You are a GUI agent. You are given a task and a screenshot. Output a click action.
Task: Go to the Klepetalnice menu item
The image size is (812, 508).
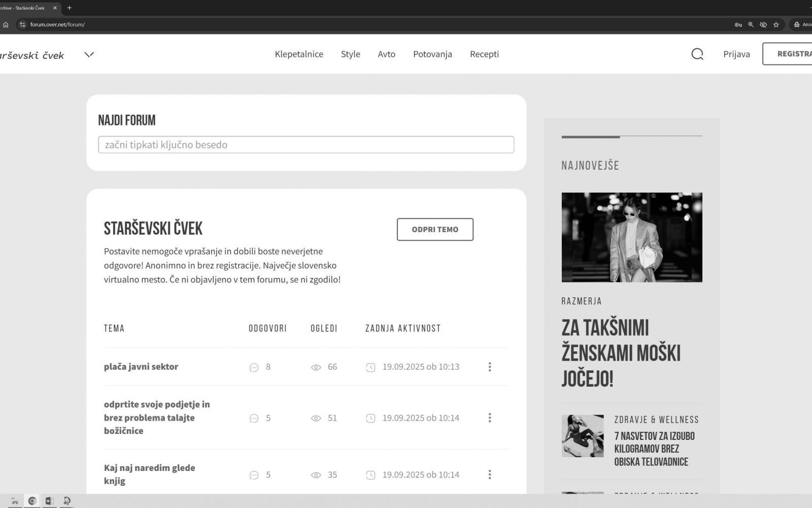(299, 54)
